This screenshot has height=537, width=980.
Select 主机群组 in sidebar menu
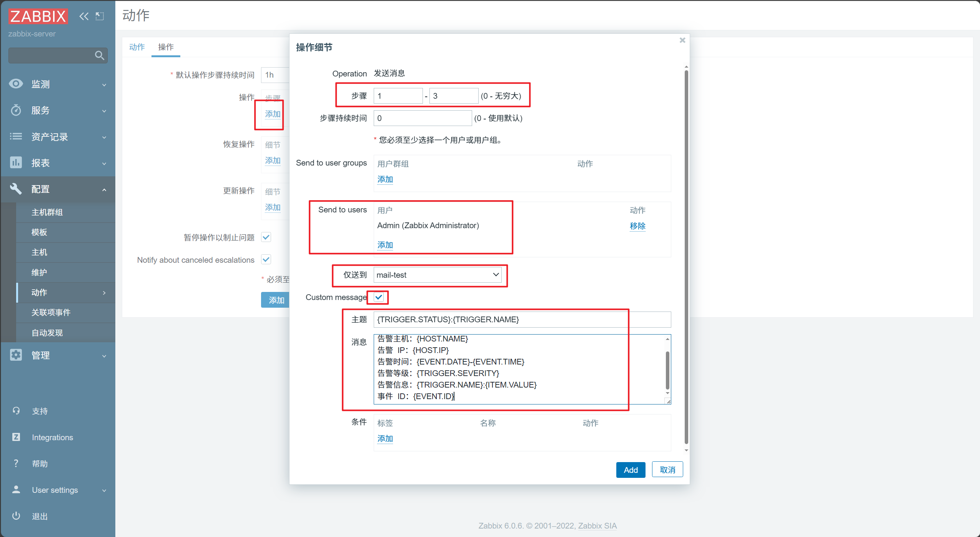click(x=47, y=212)
